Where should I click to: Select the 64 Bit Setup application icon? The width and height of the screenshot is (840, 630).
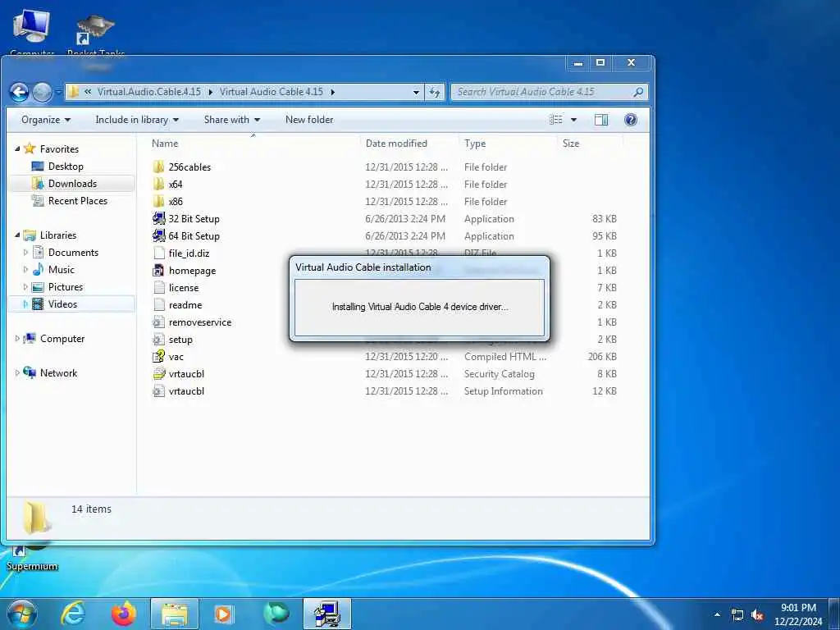pyautogui.click(x=158, y=235)
